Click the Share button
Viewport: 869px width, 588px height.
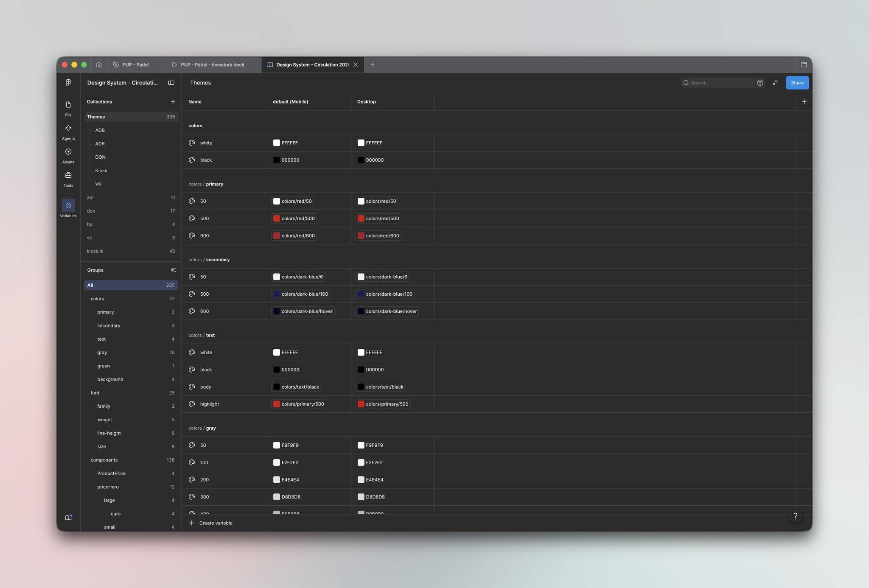tap(797, 83)
